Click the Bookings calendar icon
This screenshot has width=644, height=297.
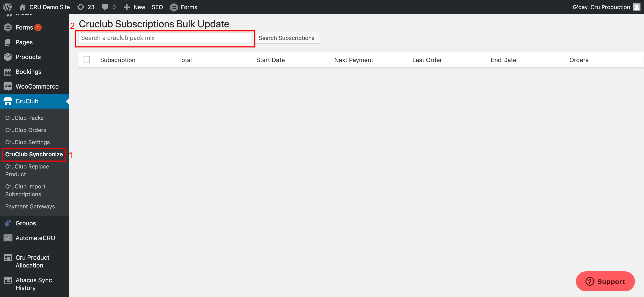coord(8,72)
